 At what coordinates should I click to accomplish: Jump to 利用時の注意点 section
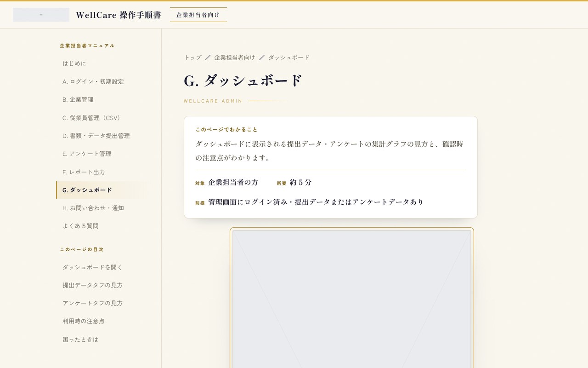coord(102,321)
